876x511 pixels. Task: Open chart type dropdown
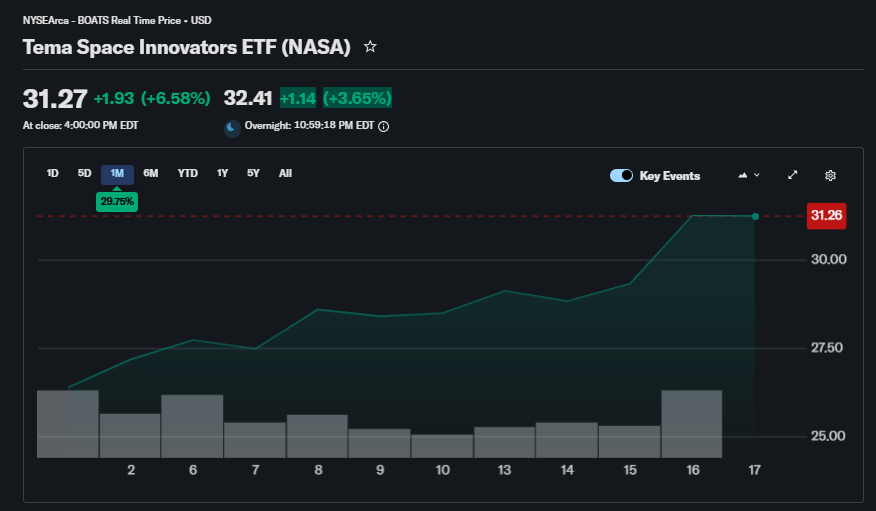point(749,175)
